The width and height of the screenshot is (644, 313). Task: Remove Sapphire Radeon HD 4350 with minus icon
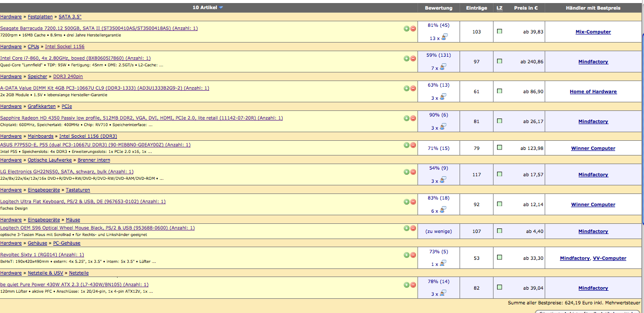[x=413, y=118]
